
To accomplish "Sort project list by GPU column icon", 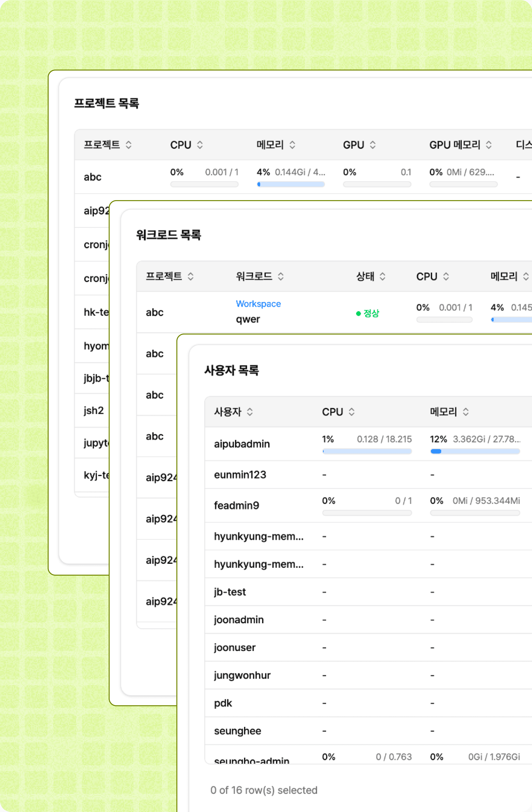I will click(373, 145).
